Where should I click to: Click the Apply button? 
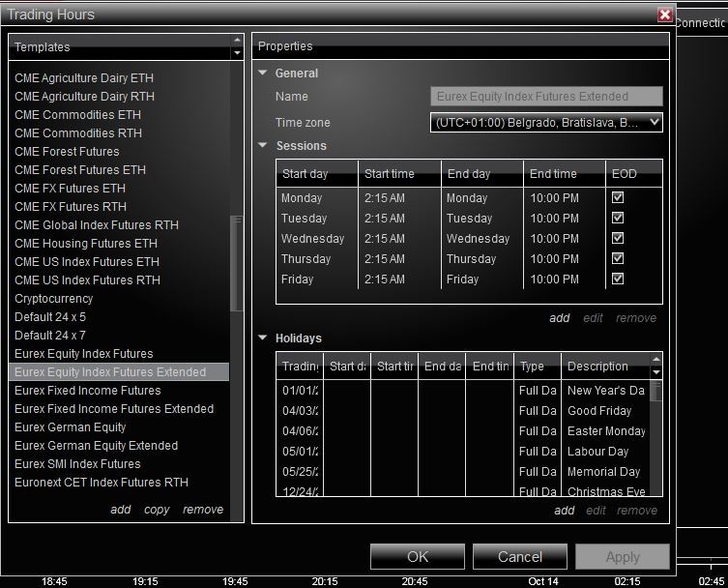[623, 556]
